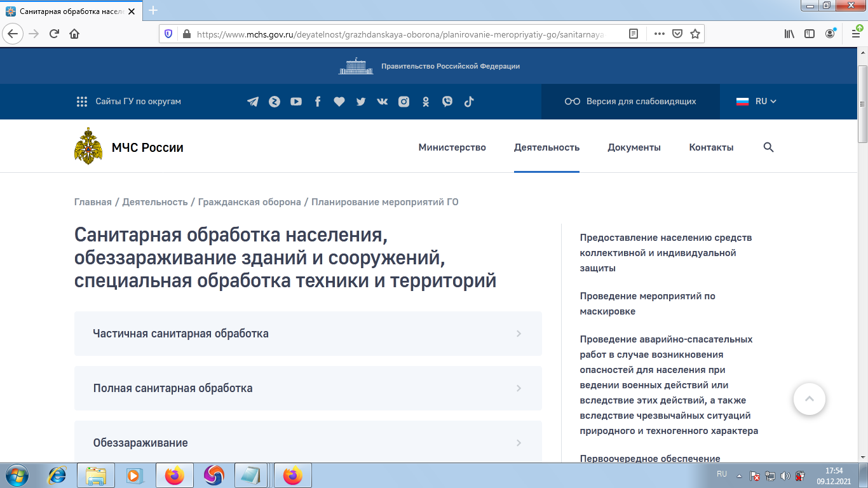The image size is (868, 488).
Task: Open the Instagram icon
Action: [403, 101]
